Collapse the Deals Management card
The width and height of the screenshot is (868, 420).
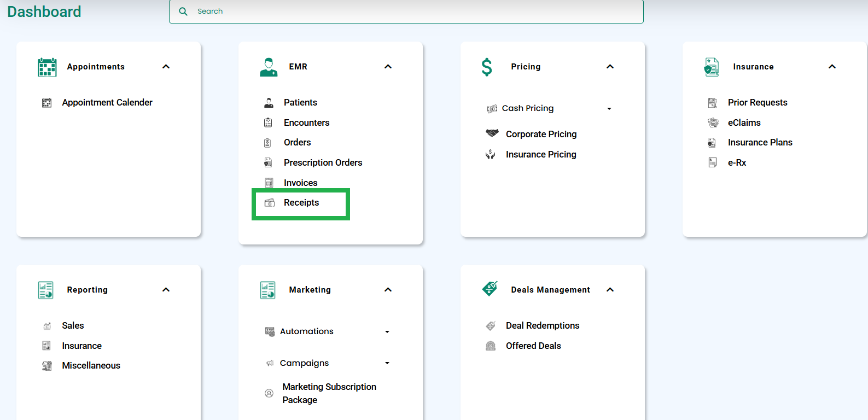pyautogui.click(x=610, y=290)
